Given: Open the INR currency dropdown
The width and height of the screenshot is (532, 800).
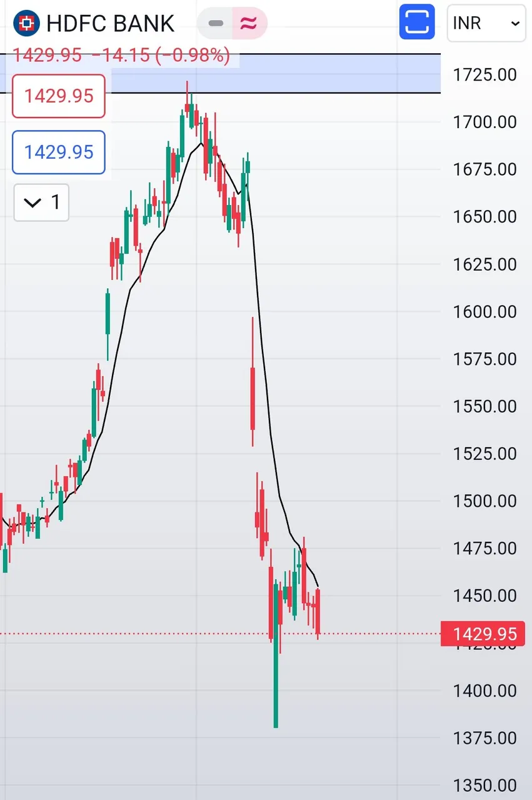Looking at the screenshot, I should pyautogui.click(x=486, y=23).
